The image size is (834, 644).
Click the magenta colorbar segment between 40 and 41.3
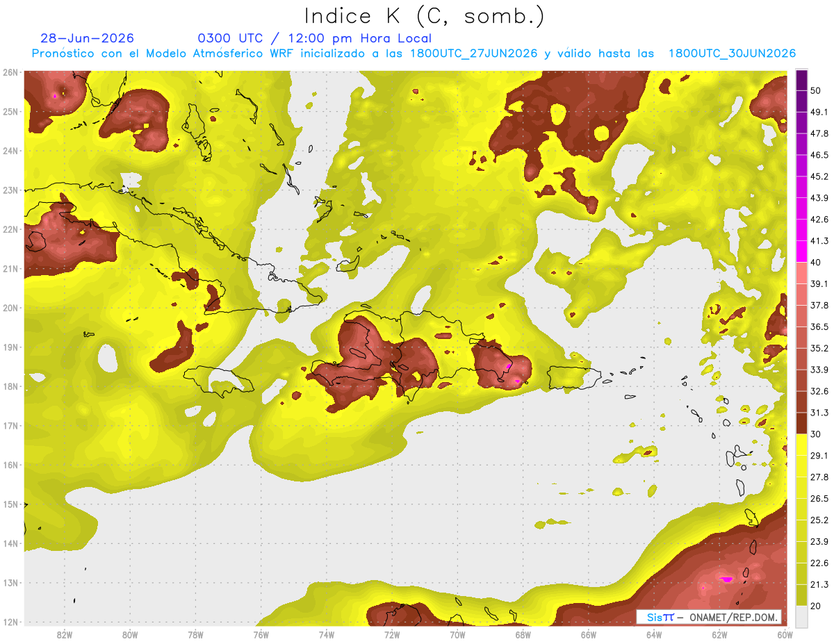point(802,251)
